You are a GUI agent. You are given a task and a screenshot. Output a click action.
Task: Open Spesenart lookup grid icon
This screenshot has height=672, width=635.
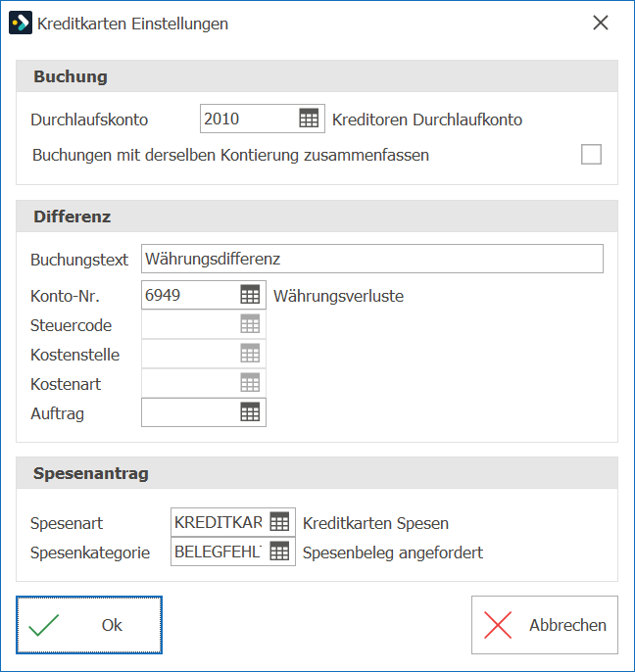279,522
